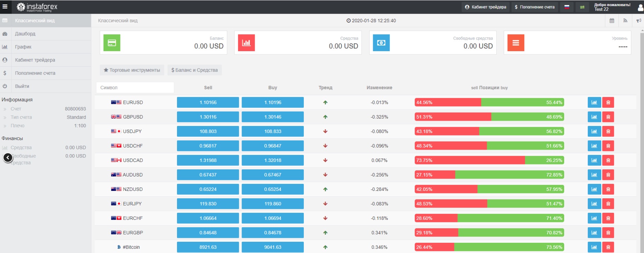This screenshot has height=253, width=644.
Task: Click AUDUSD Sell price 0.67437
Action: point(208,175)
